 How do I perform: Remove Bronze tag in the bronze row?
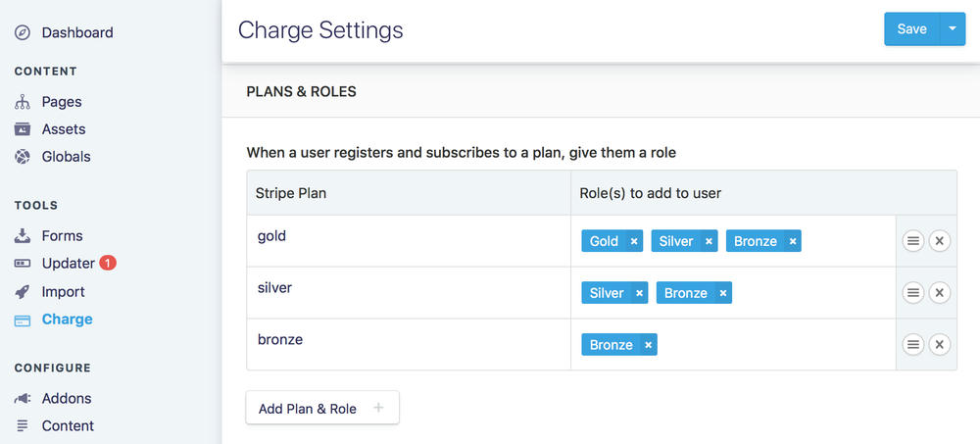648,345
